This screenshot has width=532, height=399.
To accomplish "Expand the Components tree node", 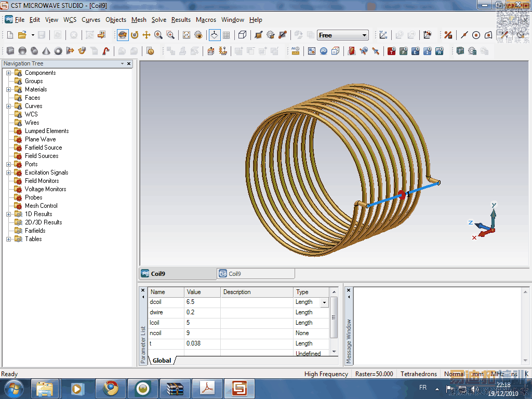I will point(9,73).
